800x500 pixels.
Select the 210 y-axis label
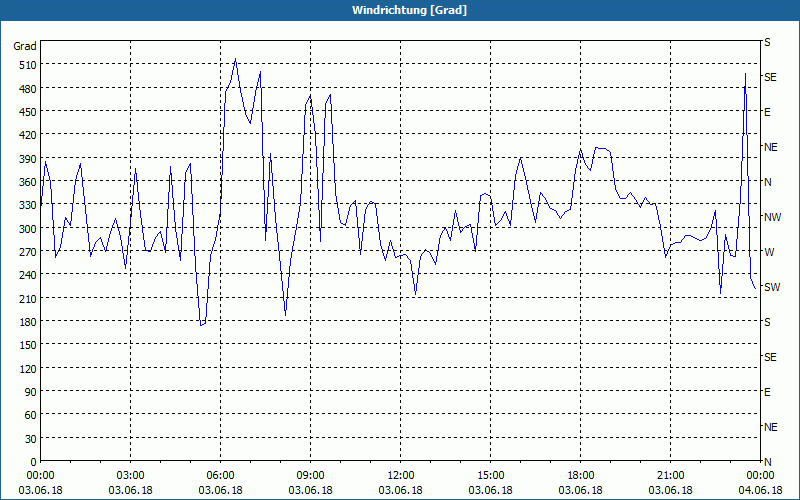[28, 298]
